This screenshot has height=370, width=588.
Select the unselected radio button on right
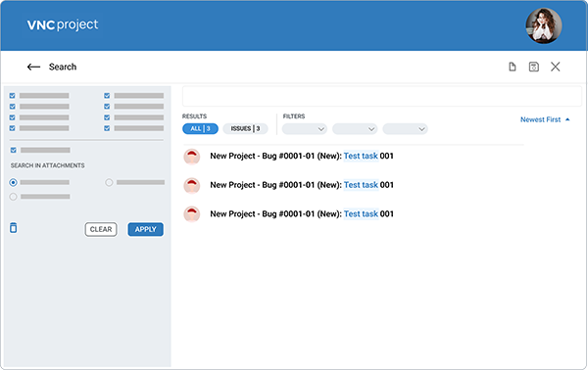click(109, 182)
